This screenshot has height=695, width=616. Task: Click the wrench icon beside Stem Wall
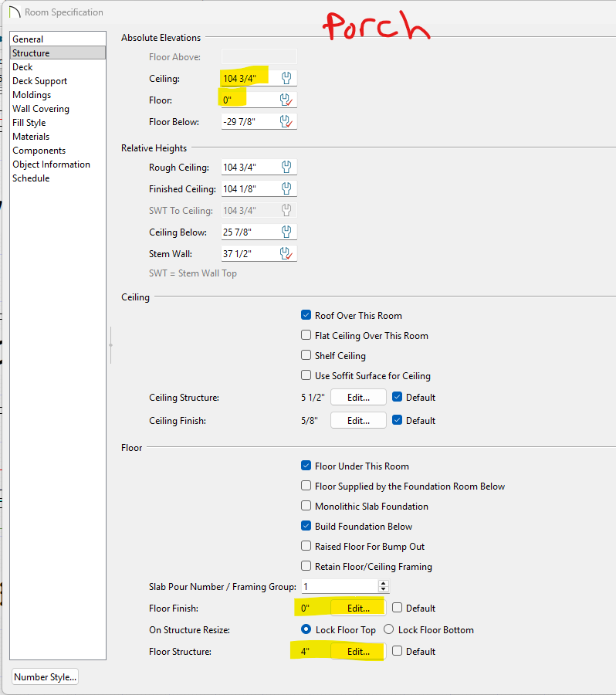[x=286, y=254]
